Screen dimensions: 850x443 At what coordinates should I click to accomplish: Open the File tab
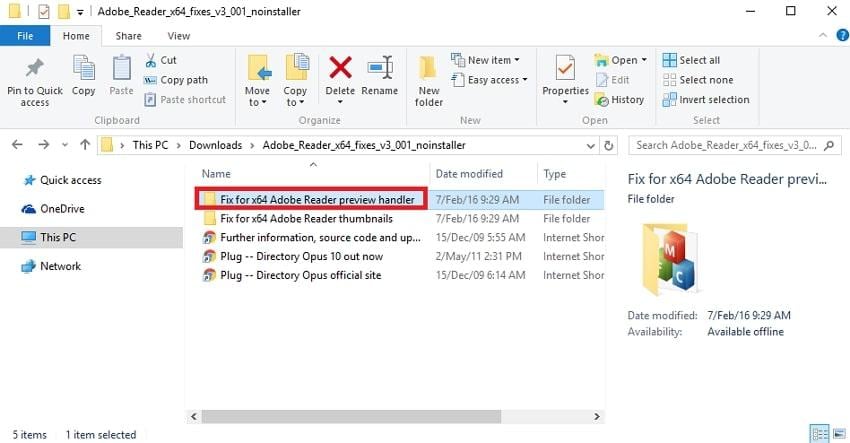point(25,36)
